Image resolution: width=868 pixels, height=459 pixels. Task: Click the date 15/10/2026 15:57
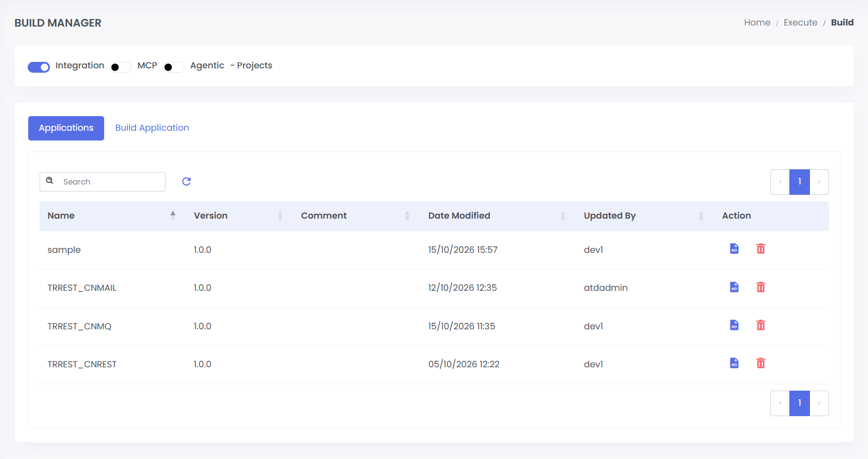click(x=463, y=250)
